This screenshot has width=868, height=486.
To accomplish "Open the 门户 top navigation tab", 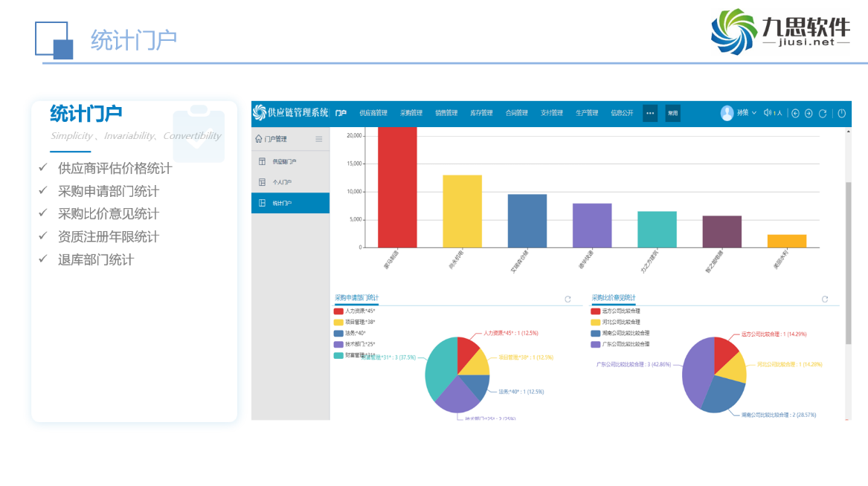I will tap(341, 113).
